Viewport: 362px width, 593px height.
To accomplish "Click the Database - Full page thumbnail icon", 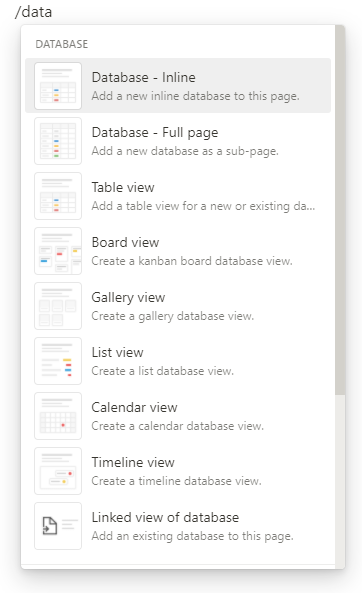I will 58,141.
